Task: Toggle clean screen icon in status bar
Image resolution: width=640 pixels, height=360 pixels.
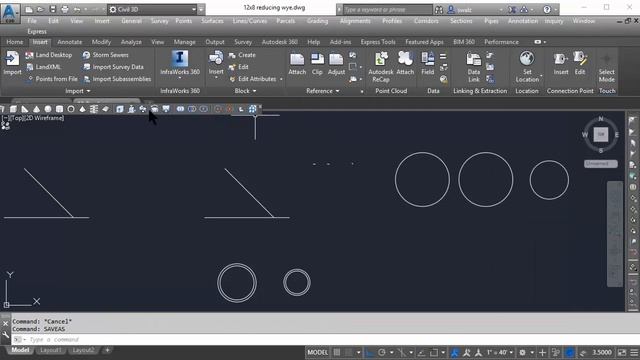Action: (622, 352)
